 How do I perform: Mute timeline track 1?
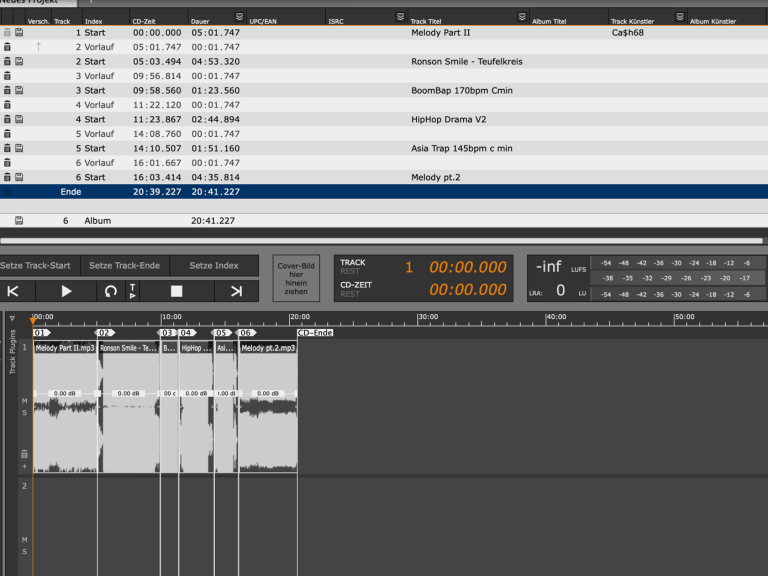24,400
